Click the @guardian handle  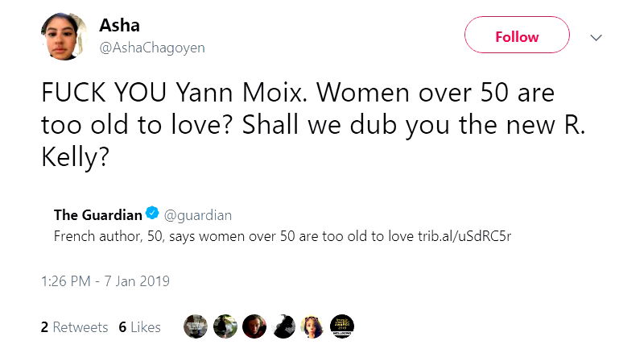[198, 214]
